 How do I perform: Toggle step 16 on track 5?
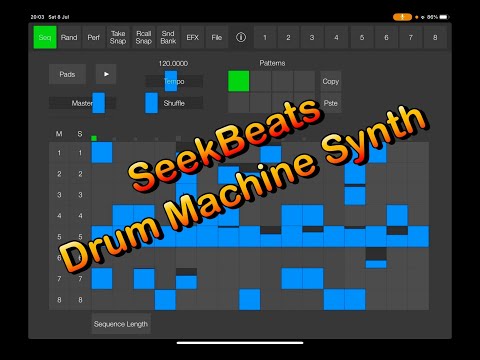(x=418, y=237)
